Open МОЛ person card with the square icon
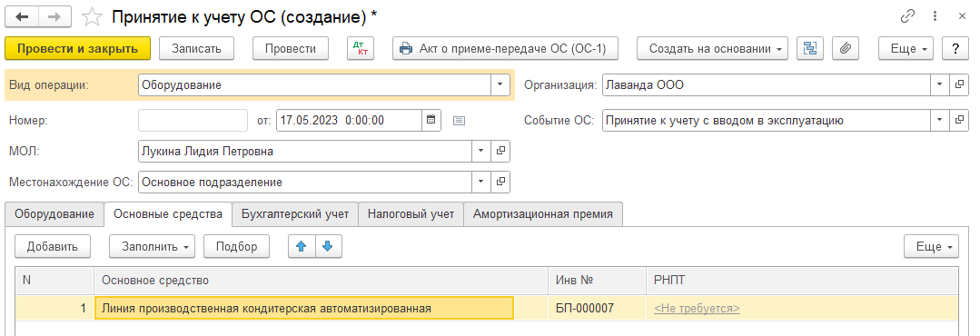 500,151
